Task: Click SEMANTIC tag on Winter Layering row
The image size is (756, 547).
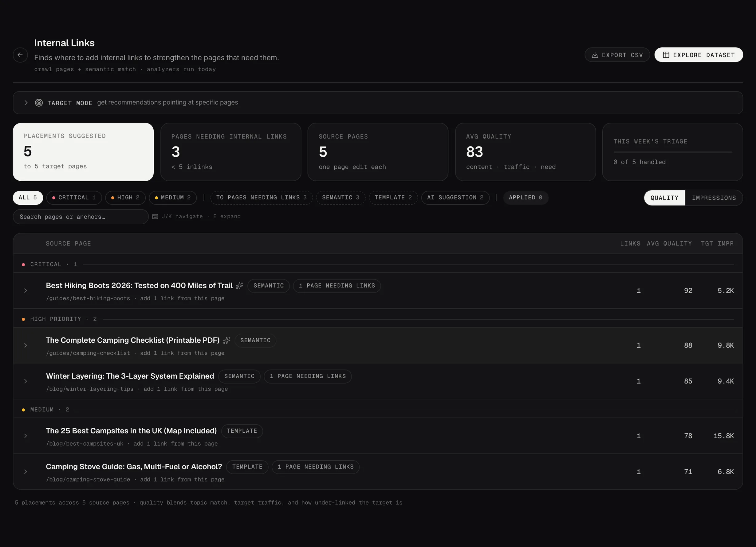Action: [239, 376]
